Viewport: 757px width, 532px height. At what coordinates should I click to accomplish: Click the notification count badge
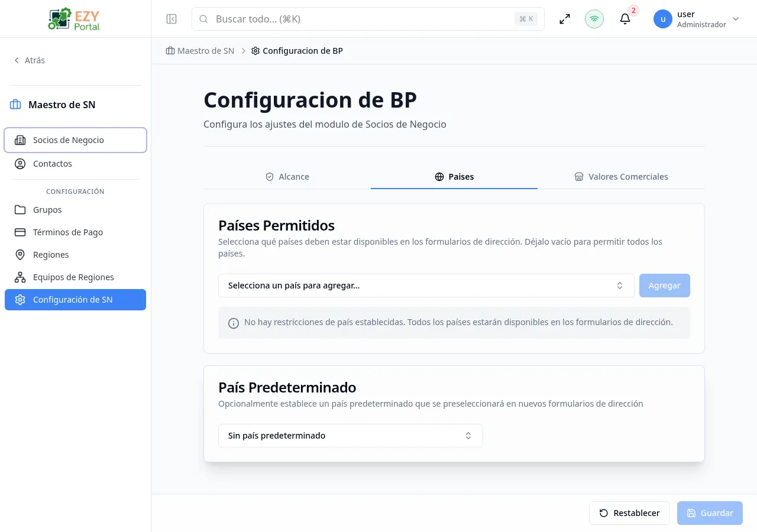click(633, 10)
